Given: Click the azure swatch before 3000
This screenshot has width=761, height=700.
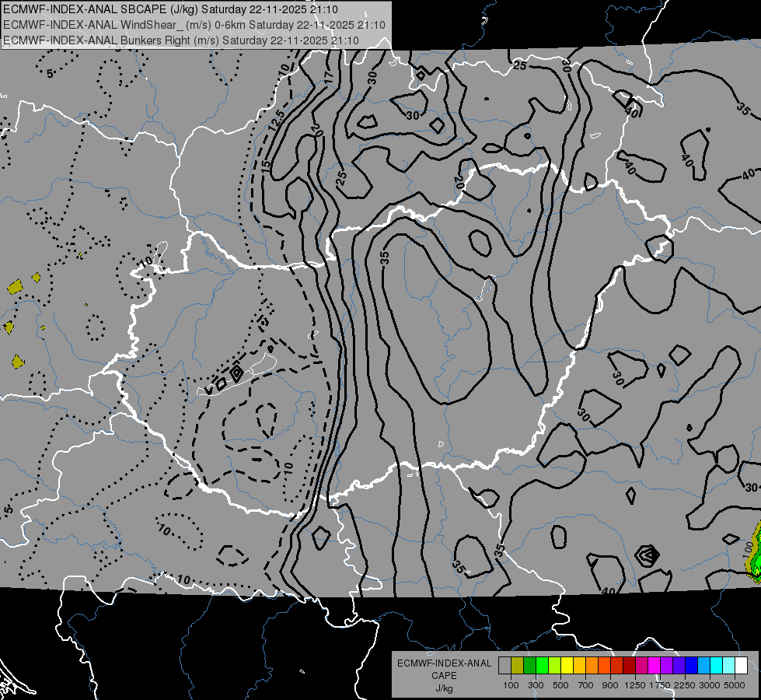Looking at the screenshot, I should pyautogui.click(x=703, y=665).
